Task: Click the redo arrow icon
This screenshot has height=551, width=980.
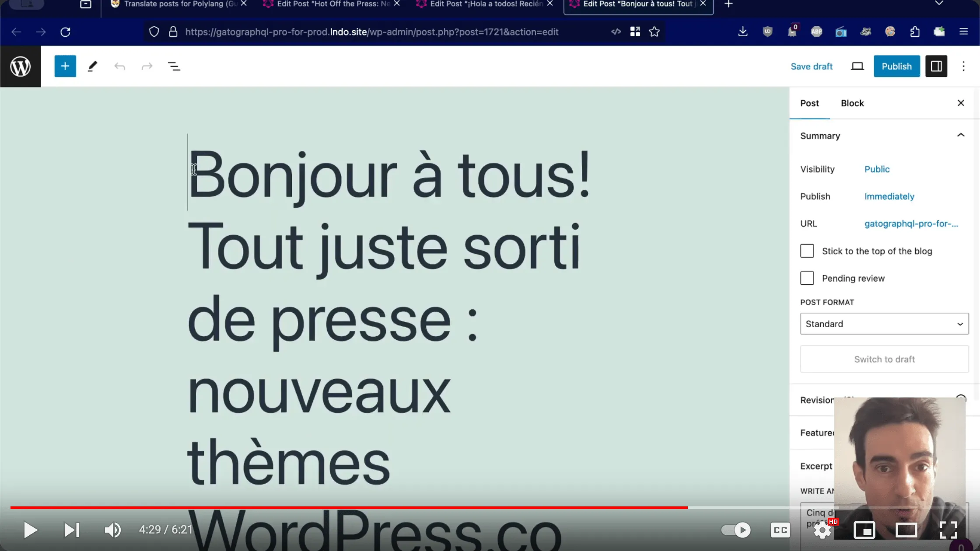Action: 147,66
